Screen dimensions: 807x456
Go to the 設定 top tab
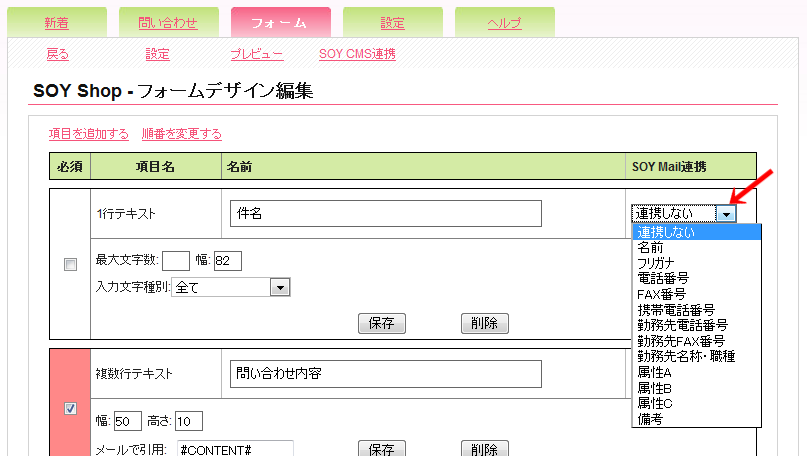[393, 23]
